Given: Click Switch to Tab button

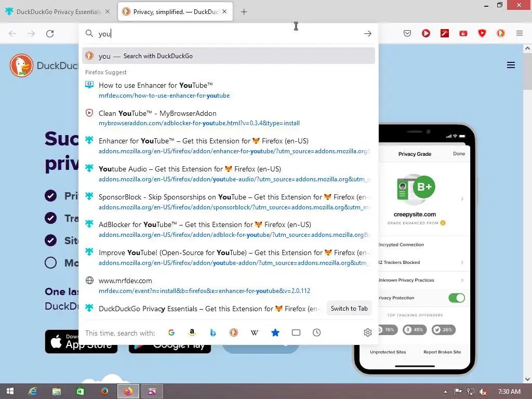Looking at the screenshot, I should tap(349, 309).
